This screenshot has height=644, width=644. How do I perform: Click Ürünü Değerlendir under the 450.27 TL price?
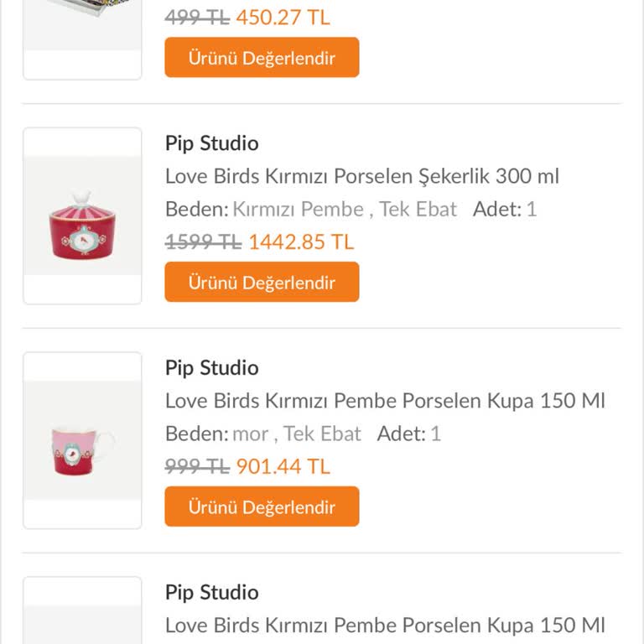(262, 58)
